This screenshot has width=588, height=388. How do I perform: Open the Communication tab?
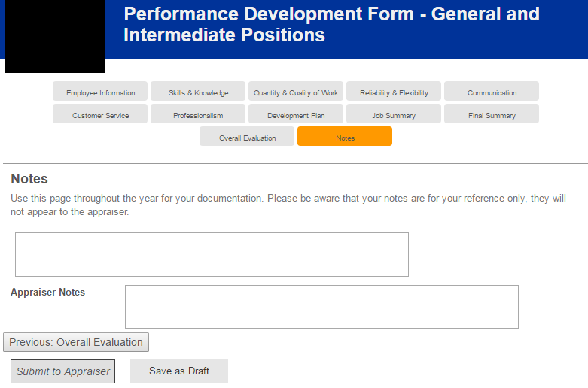coord(492,92)
